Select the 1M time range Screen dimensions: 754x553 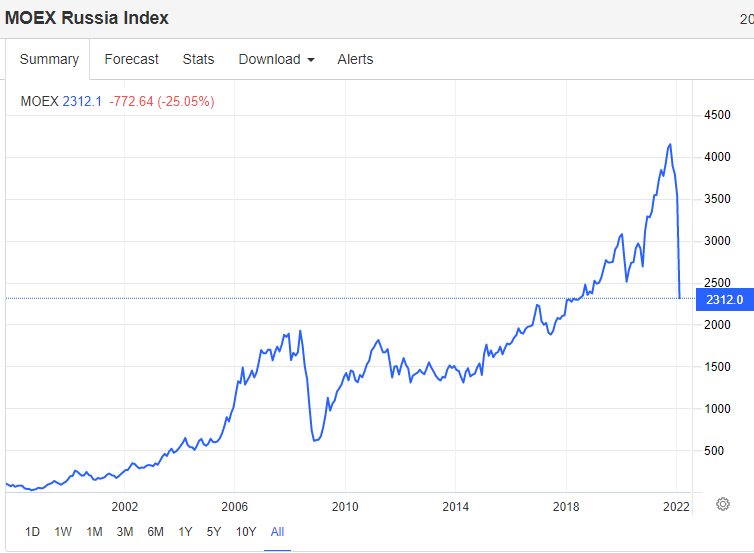94,532
